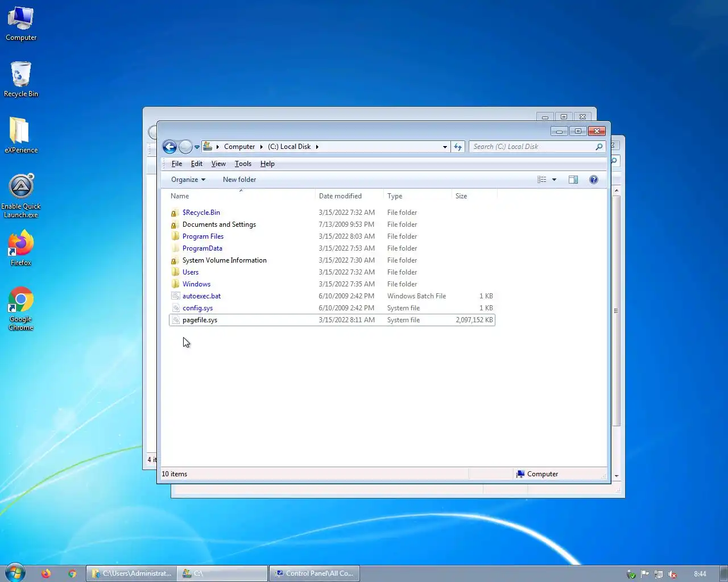Go back using the Back arrow button
This screenshot has height=582, width=728.
coord(169,147)
